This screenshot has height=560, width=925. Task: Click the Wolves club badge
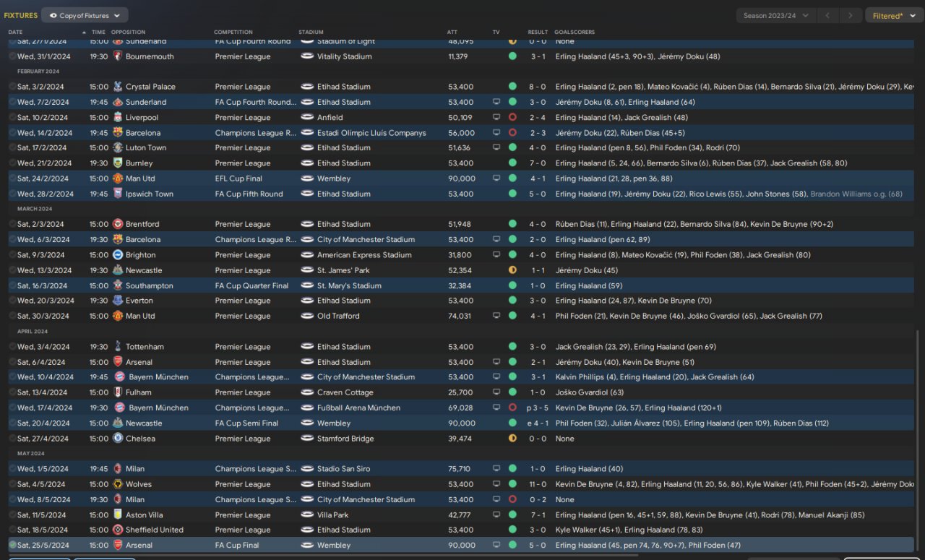tap(118, 484)
